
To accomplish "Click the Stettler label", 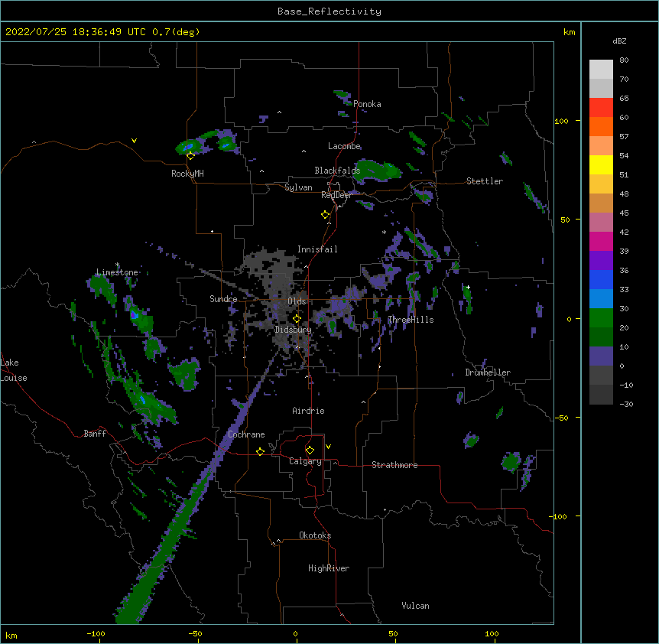I will coord(485,181).
